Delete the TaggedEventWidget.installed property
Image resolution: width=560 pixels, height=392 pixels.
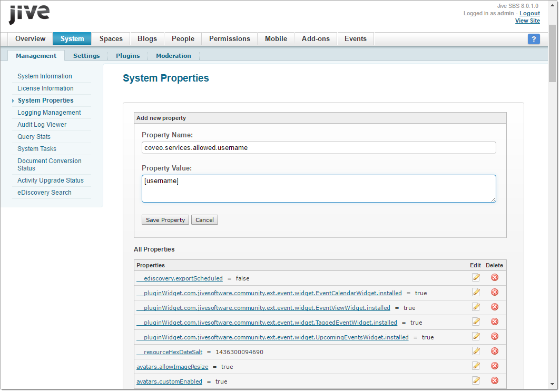[x=494, y=321]
